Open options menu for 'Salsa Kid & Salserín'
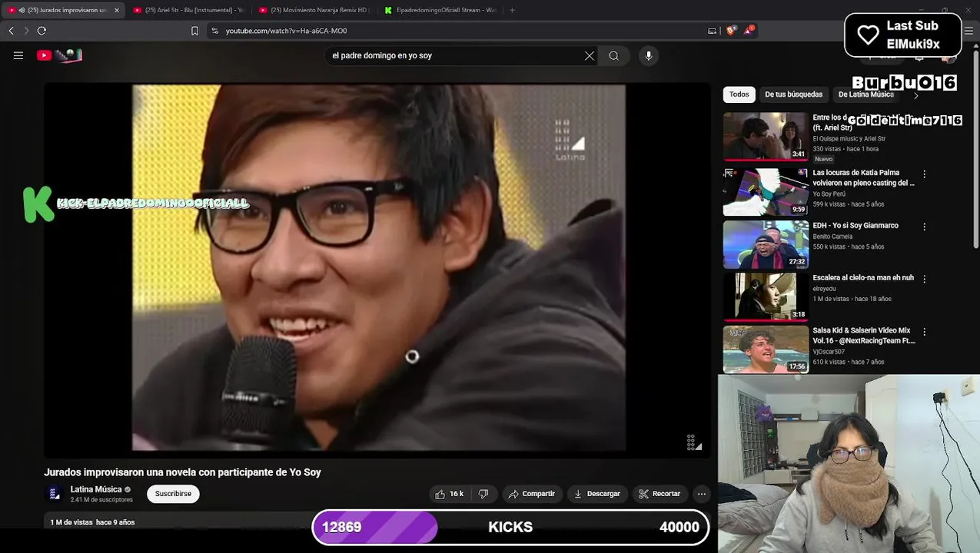This screenshot has width=980, height=553. click(x=924, y=332)
